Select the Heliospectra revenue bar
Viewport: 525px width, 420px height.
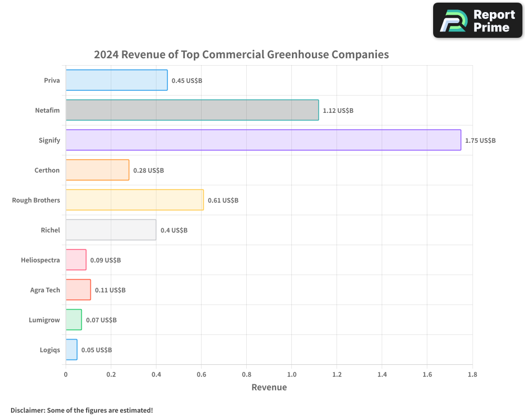(x=75, y=260)
